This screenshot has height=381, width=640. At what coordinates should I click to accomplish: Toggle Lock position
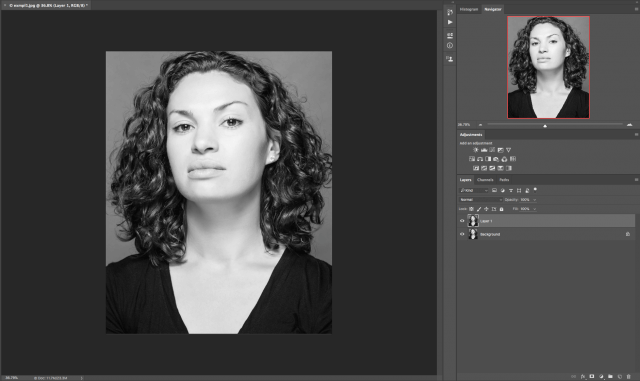pos(486,209)
